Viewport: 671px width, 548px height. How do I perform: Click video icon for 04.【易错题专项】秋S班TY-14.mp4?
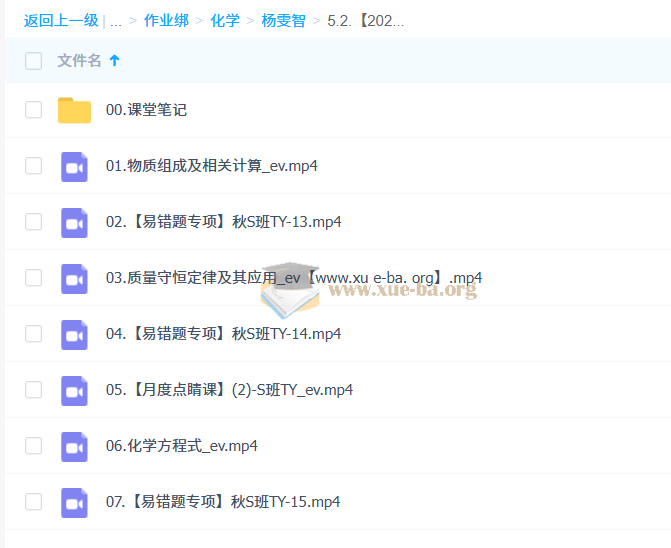point(74,334)
